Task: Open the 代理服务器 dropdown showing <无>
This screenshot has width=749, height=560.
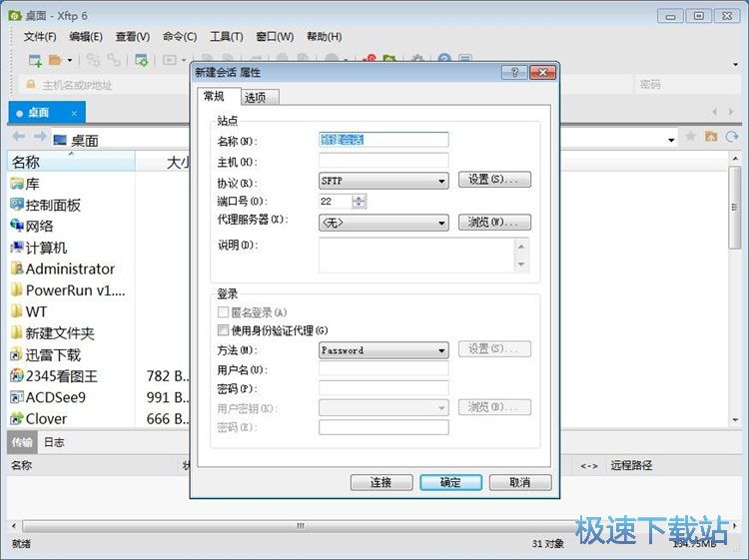Action: [x=383, y=223]
